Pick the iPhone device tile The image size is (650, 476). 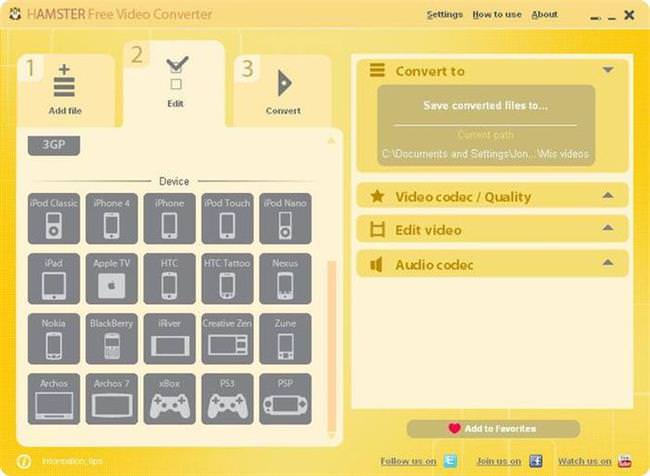pos(170,219)
